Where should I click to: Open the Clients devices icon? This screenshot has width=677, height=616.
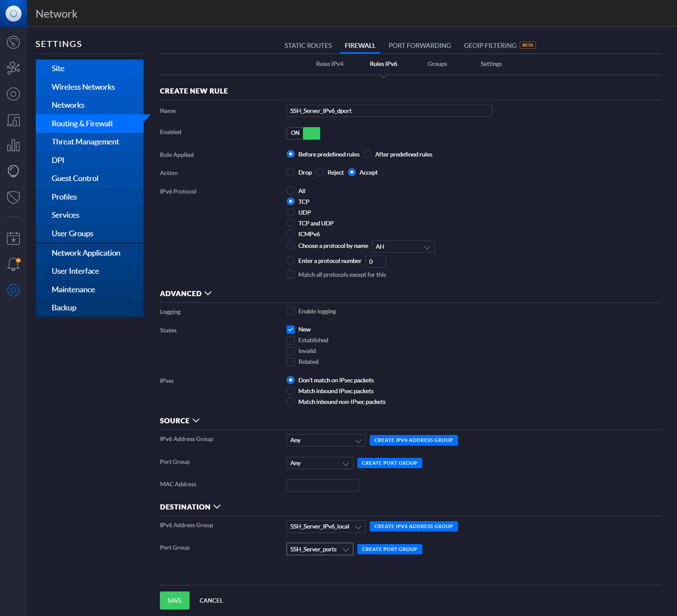[x=13, y=120]
